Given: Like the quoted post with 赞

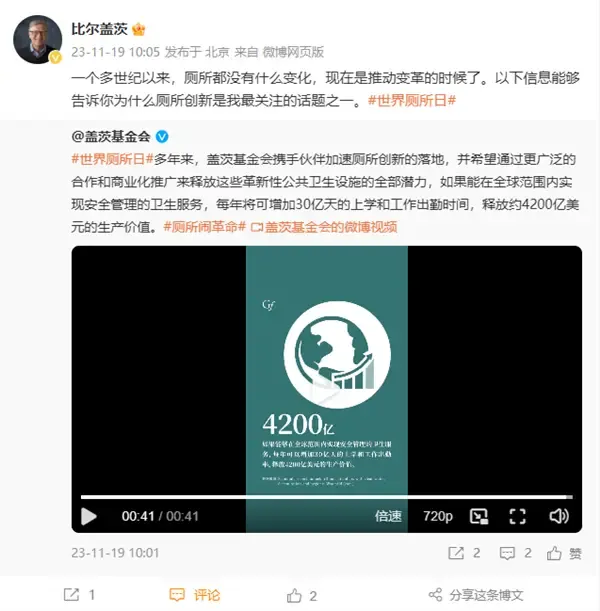Looking at the screenshot, I should pos(564,553).
